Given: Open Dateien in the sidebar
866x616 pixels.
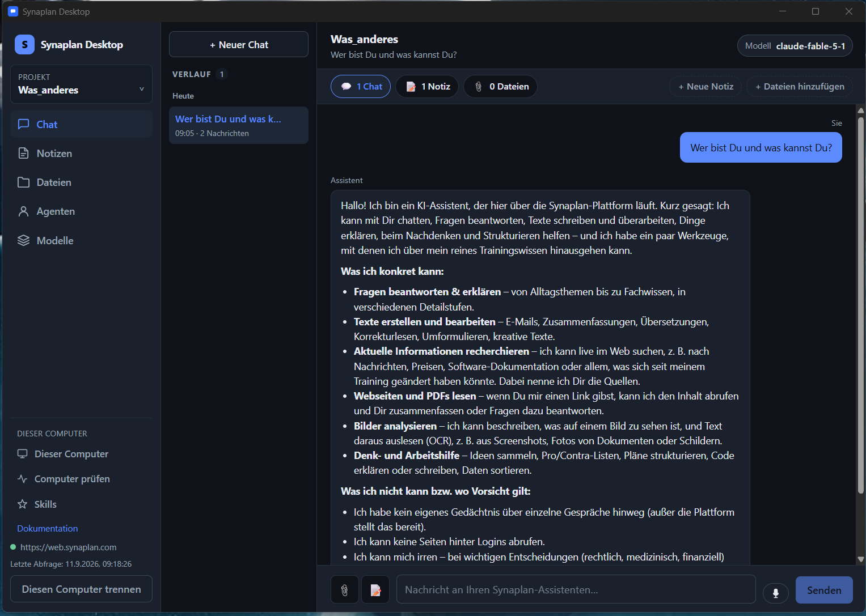Looking at the screenshot, I should (81, 182).
